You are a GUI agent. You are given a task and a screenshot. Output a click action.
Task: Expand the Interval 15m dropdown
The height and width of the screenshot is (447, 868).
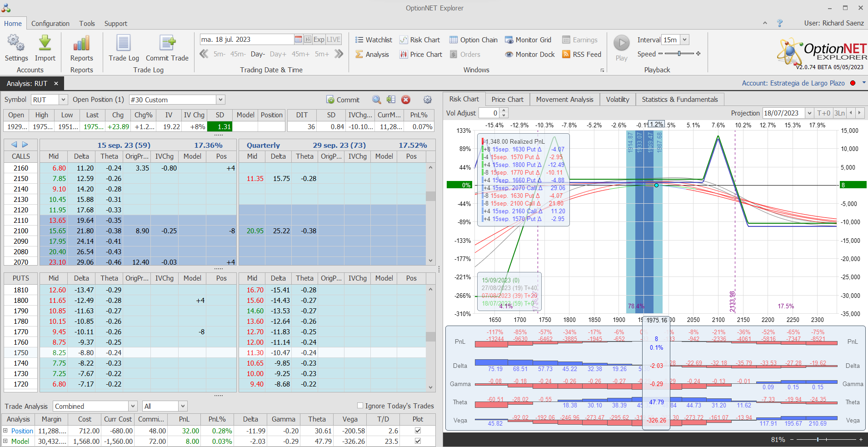684,40
